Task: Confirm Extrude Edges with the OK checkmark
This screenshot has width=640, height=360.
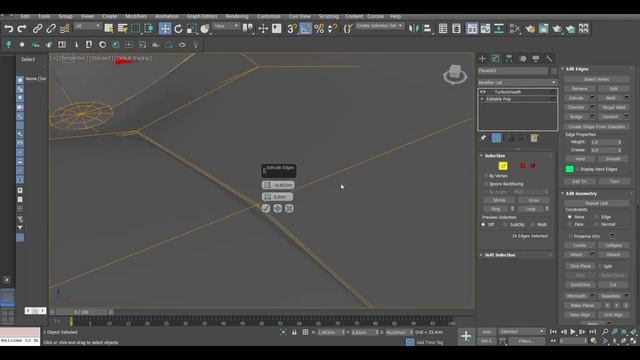Action: (266, 209)
